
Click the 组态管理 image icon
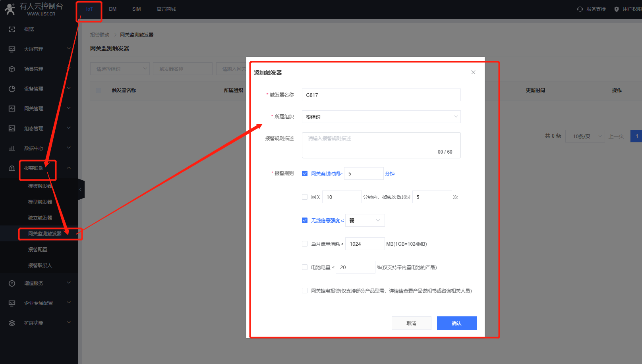click(x=12, y=129)
